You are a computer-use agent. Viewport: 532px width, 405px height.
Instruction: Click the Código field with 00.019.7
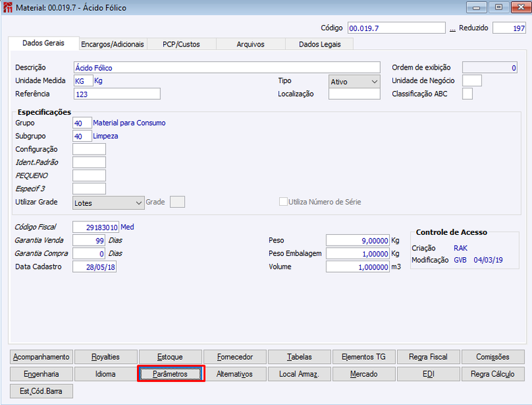[x=396, y=28]
